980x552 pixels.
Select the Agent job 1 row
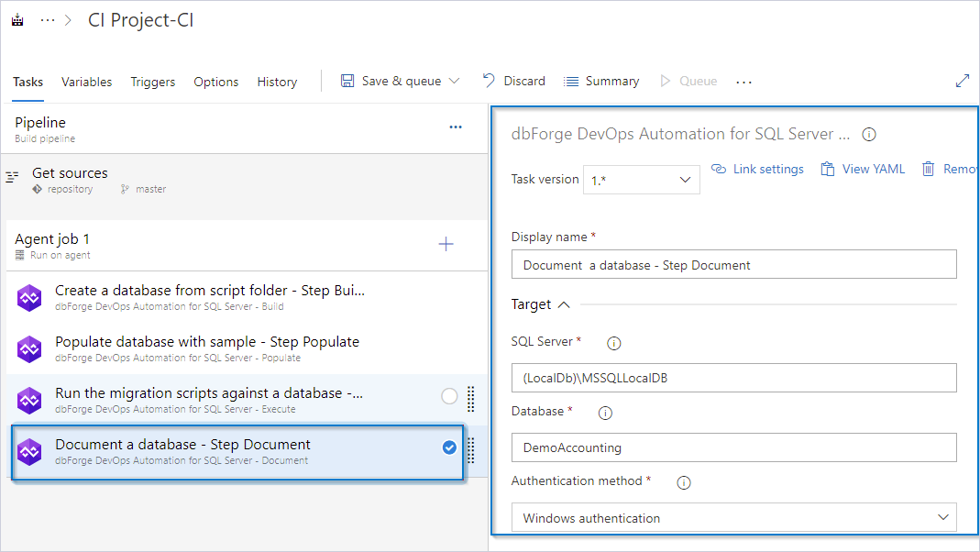[x=247, y=246]
